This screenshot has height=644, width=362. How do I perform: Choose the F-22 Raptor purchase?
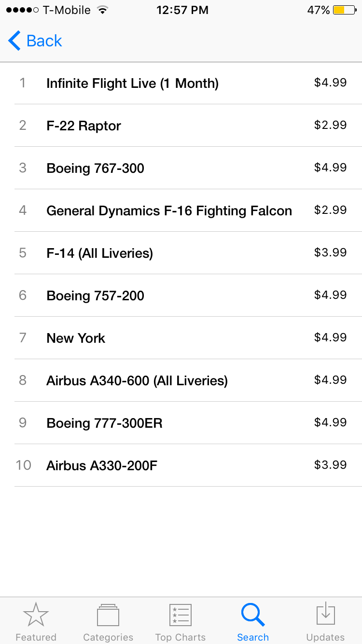(84, 126)
